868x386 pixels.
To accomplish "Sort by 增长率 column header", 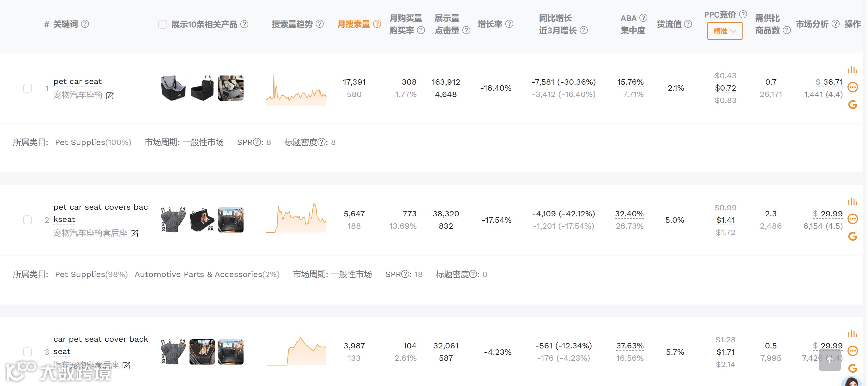I will [x=490, y=24].
